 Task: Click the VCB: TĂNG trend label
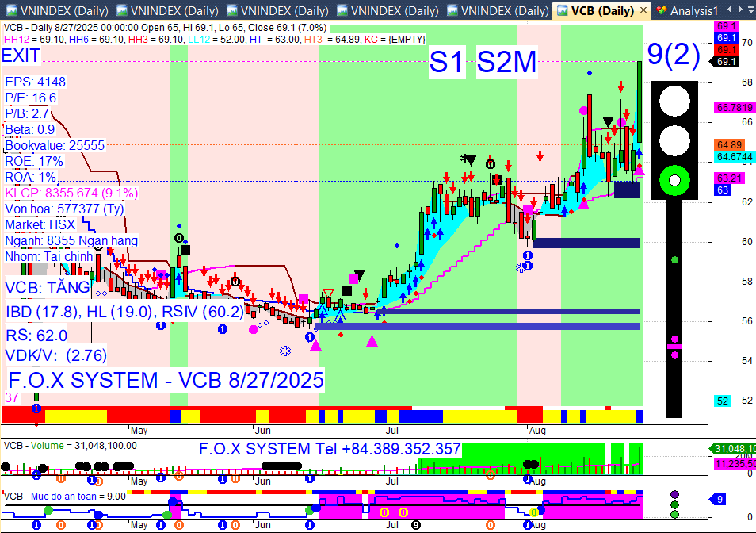click(x=48, y=288)
